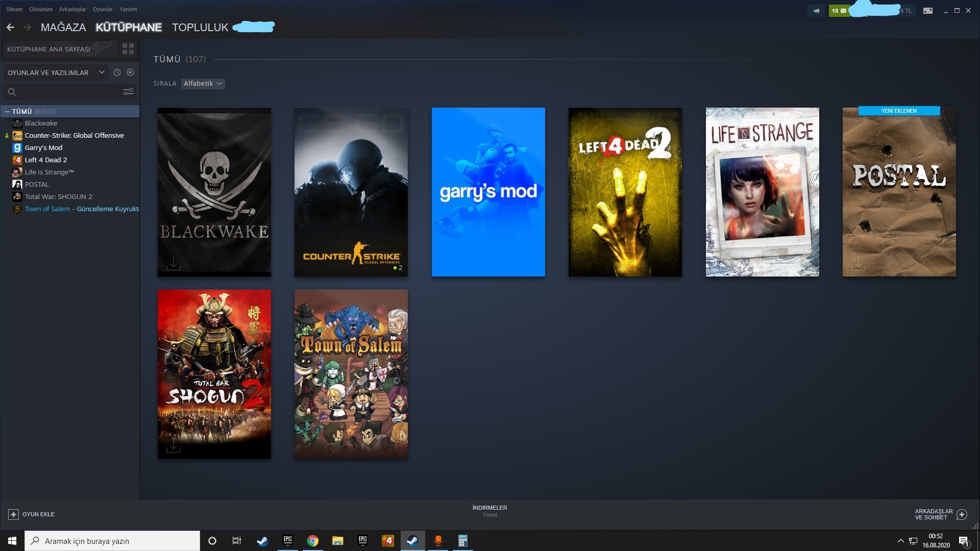Click Garry's Mod sidebar icon
980x551 pixels.
pos(17,148)
